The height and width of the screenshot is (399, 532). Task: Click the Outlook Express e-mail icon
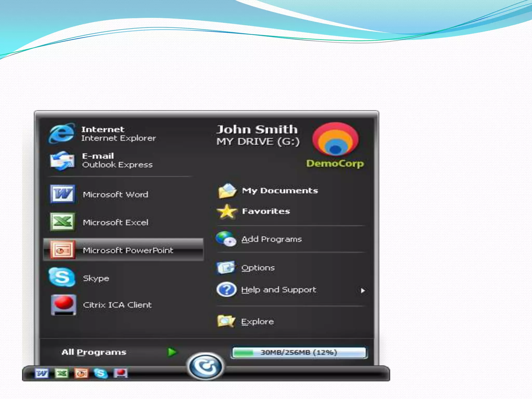coord(62,161)
